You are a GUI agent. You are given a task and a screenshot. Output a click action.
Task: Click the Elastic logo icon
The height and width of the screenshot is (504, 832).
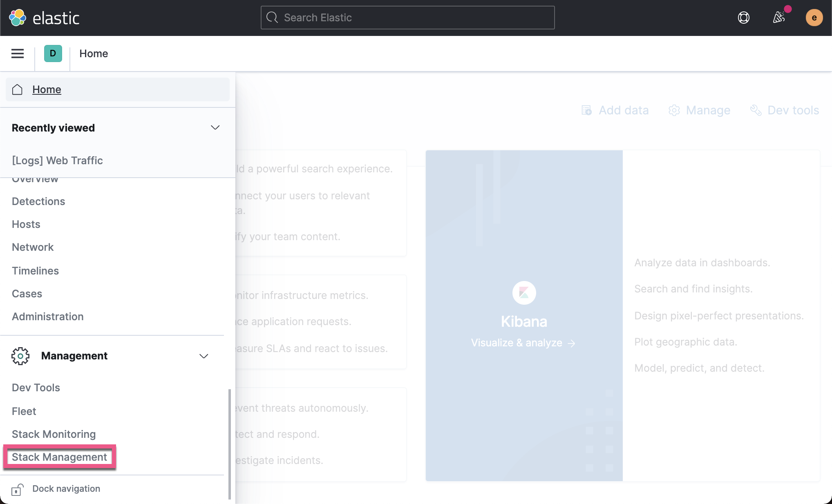(18, 18)
